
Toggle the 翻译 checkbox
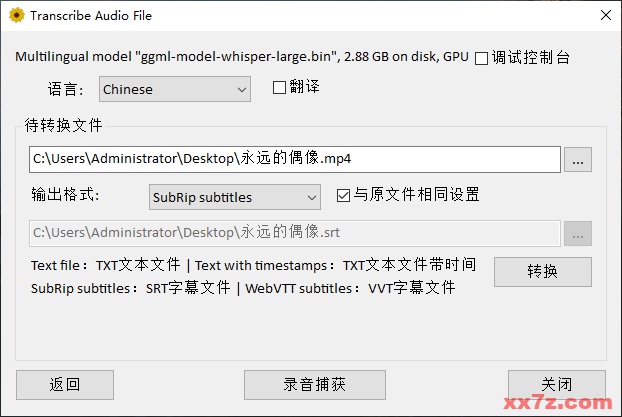pyautogui.click(x=280, y=88)
